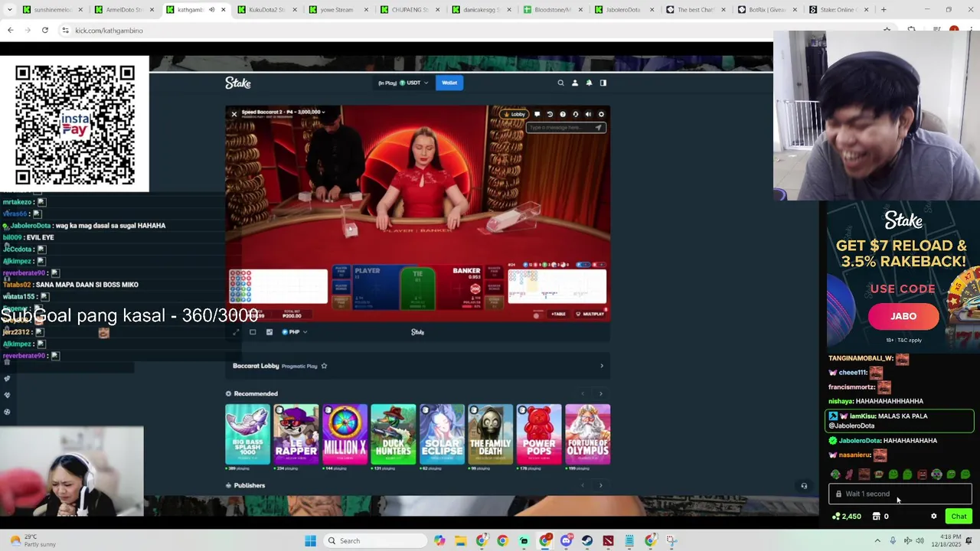
Task: Send message arrow in baccarat chat
Action: (599, 127)
